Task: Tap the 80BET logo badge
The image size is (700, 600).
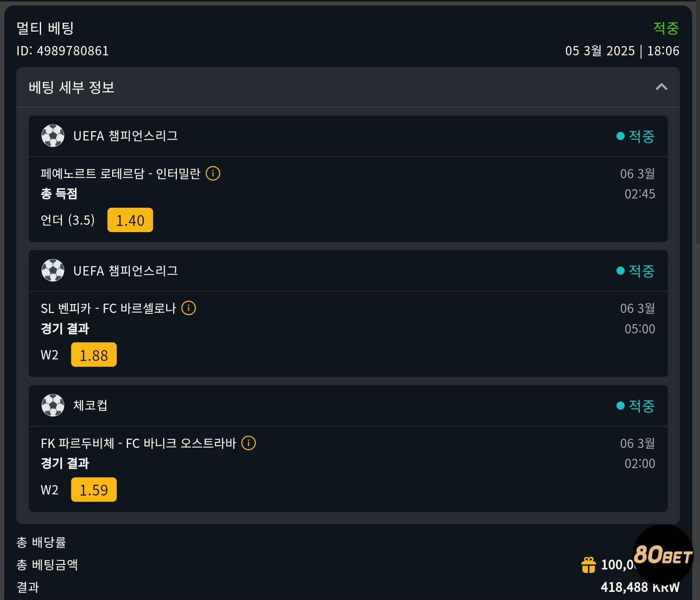Action: 663,554
